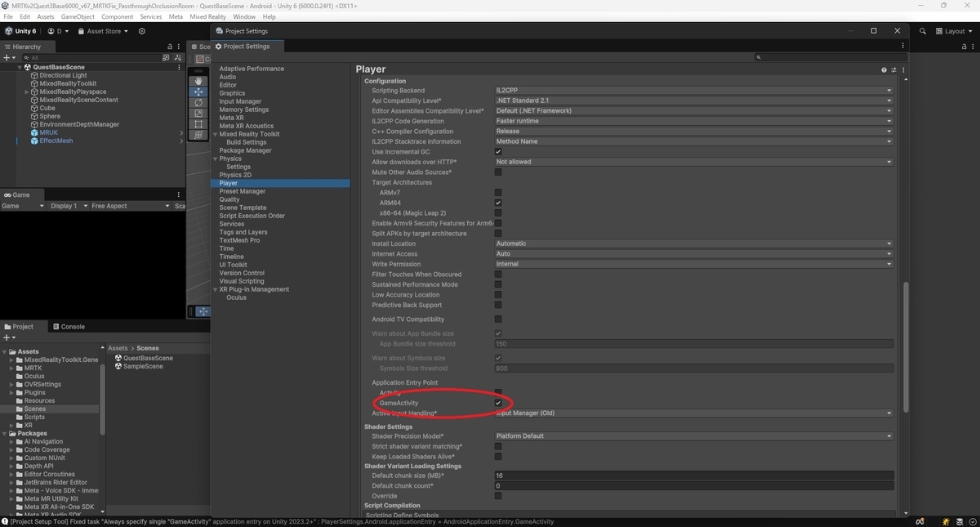Open XR Plug-in Management settings
980x527 pixels.
254,289
